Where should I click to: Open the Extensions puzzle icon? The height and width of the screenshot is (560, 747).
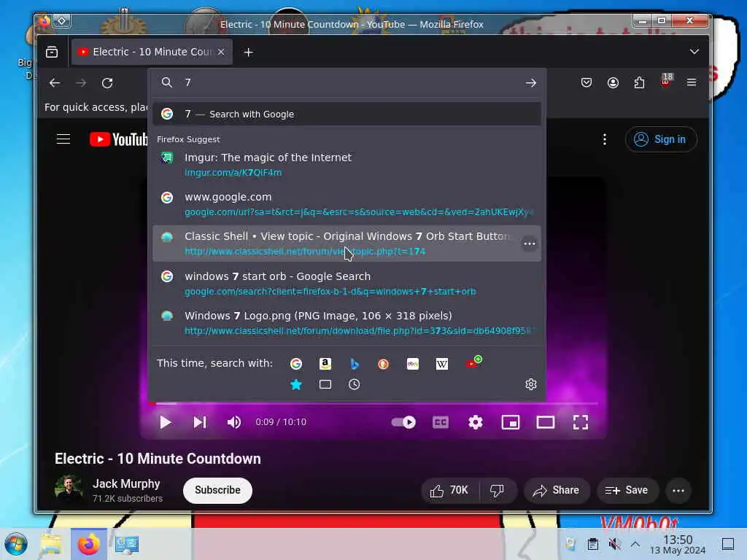coord(639,83)
